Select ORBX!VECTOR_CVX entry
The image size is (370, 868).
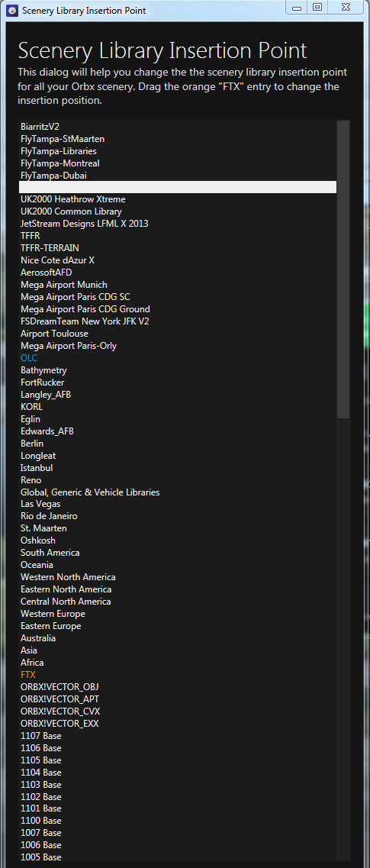(x=60, y=711)
